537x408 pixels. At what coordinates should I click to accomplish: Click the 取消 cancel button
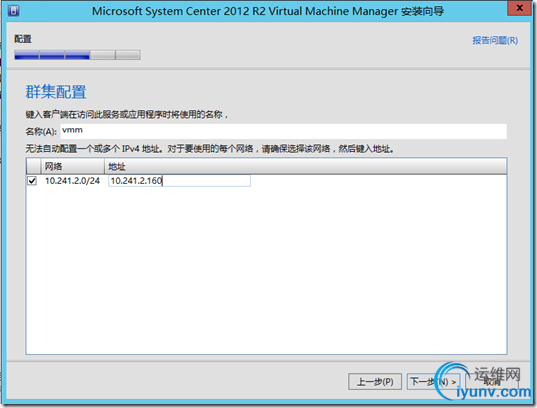[492, 381]
